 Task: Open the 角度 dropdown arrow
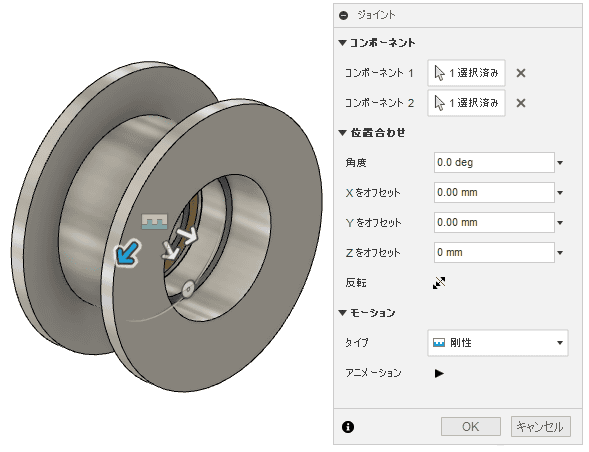[560, 163]
